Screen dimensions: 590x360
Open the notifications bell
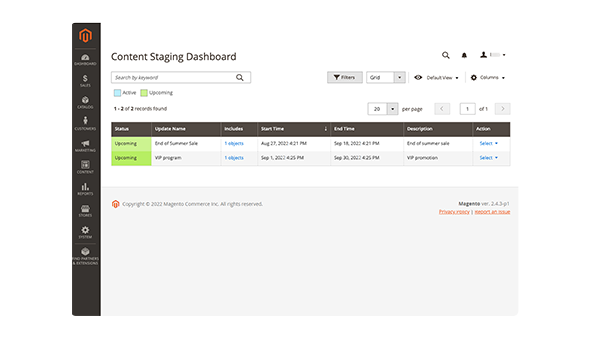464,55
